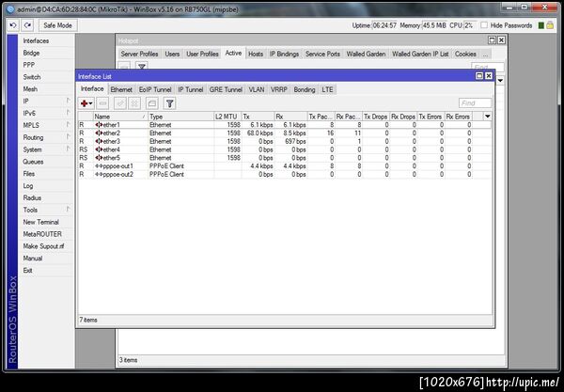The height and width of the screenshot is (392, 564).
Task: Open Cookies tab in Hotspot window
Action: point(465,54)
